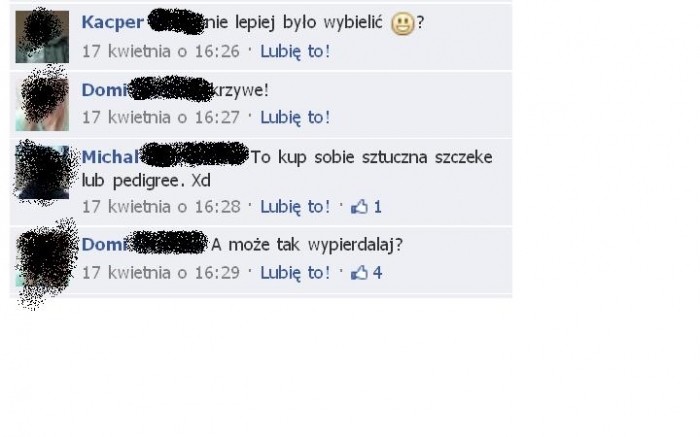Screen dimensions: 700x437
Task: Click 'Lubię to!' under the 16:27 comment
Action: click(x=296, y=117)
